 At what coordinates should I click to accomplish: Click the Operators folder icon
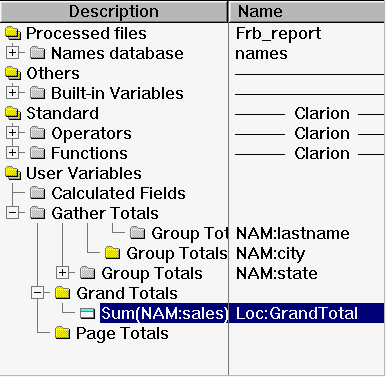coord(38,133)
